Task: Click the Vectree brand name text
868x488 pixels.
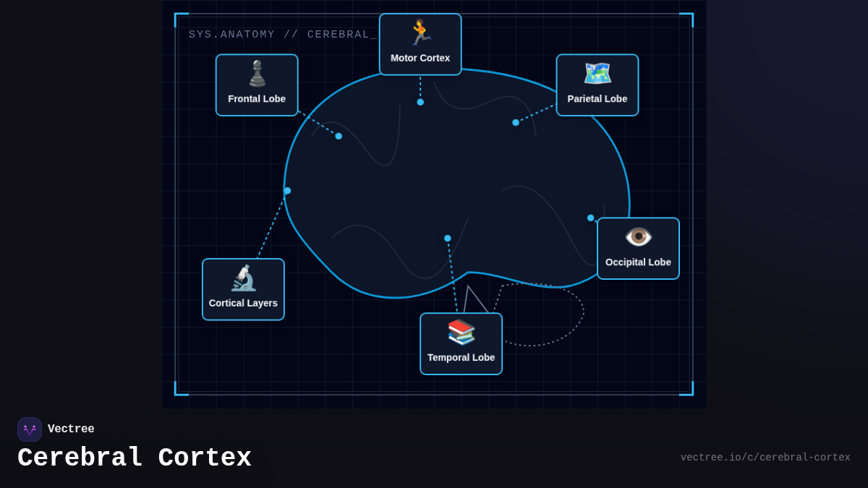Action: [71, 429]
